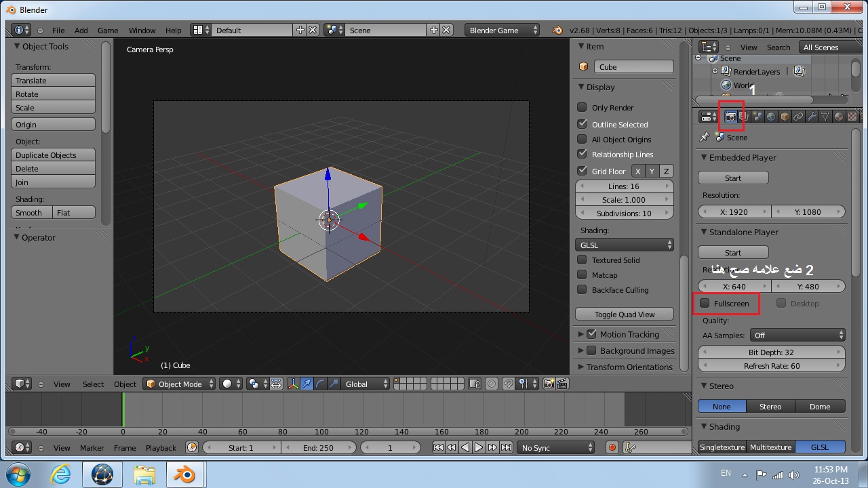Toggle manipulate center points icon

[x=276, y=384]
